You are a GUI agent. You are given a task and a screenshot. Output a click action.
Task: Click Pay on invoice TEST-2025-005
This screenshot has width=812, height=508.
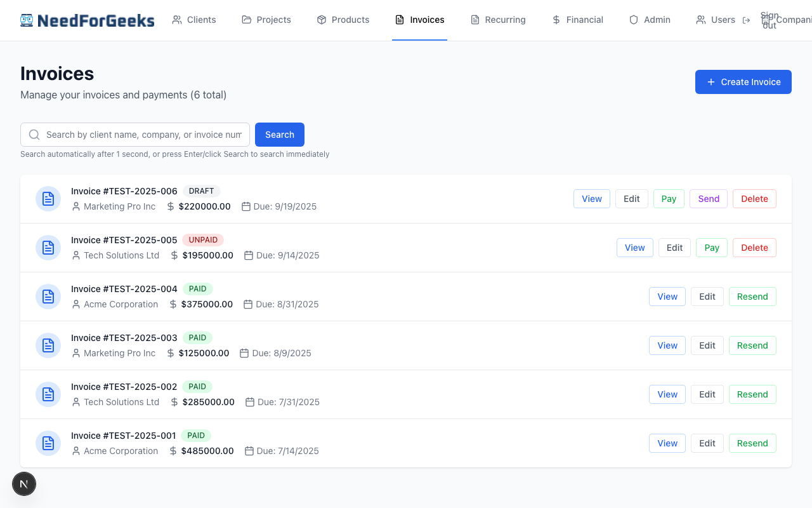coord(711,248)
